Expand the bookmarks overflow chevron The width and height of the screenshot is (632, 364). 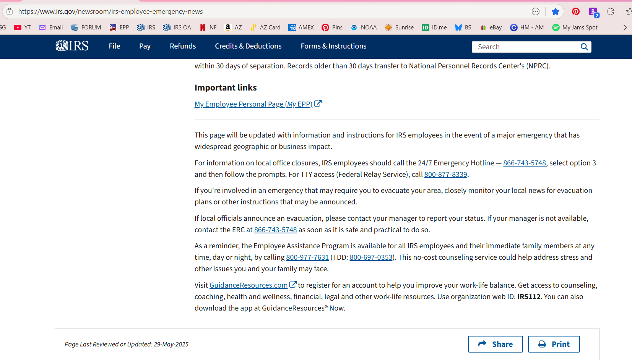[625, 28]
